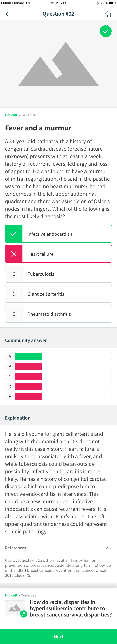Image resolution: width=117 pixels, height=644 pixels.
Task: Tap the back arrow icon
Action: coord(7,14)
